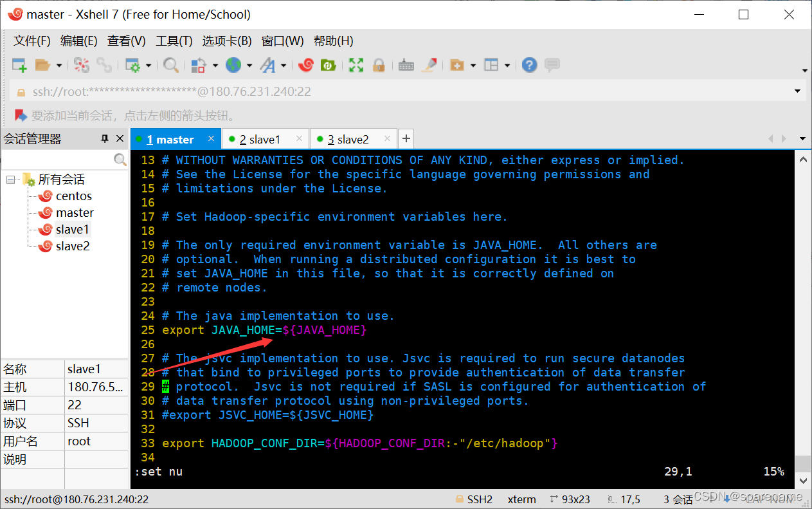Click the Disconnect toolbar icon
Screen dimensions: 812x509
(x=82, y=65)
